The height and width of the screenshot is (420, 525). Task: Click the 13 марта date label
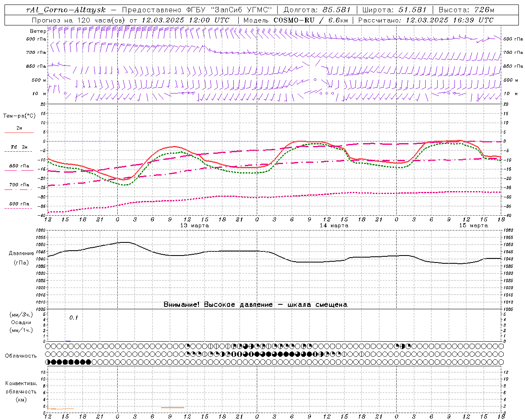194,226
